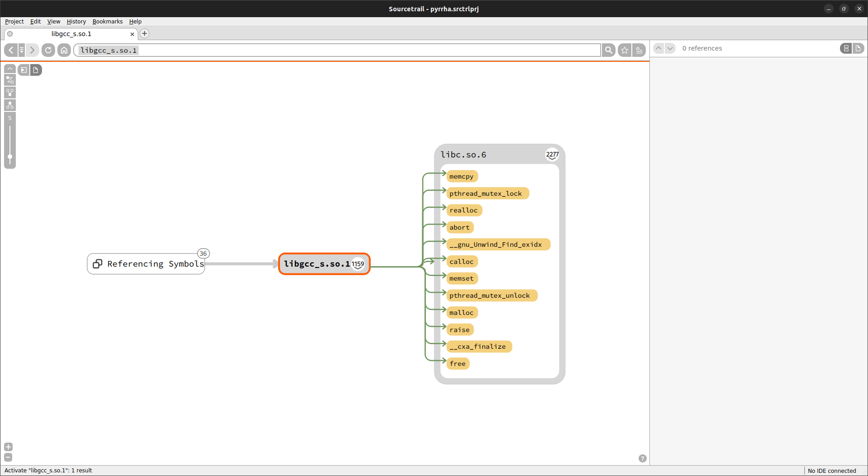Go to overview via the Home icon
Viewport: 868px width, 476px height.
click(x=64, y=50)
